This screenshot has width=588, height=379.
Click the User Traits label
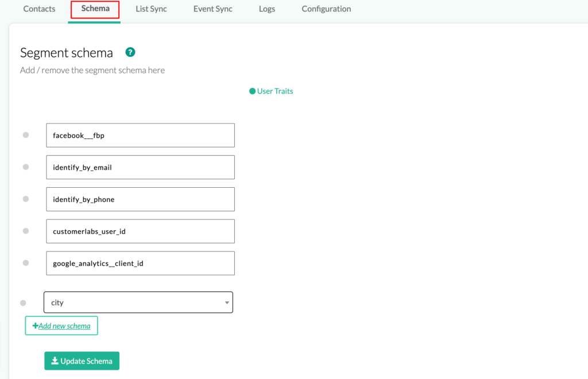click(x=275, y=91)
